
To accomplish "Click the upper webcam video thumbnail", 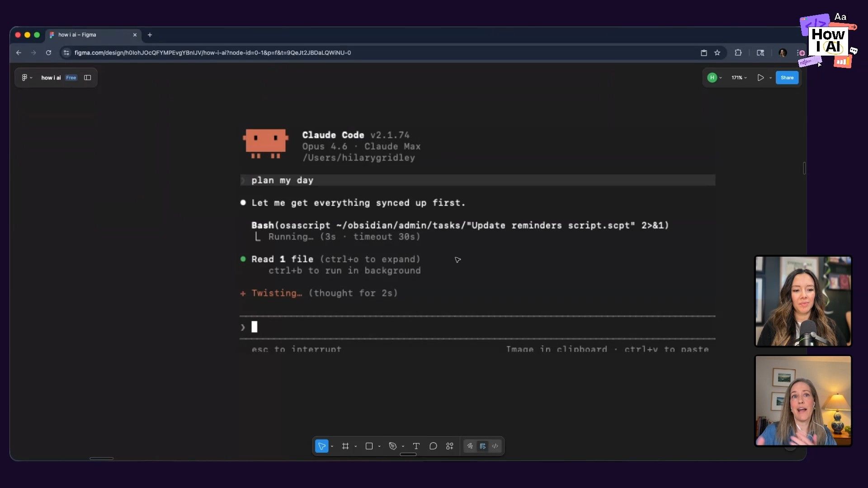I will tap(803, 301).
